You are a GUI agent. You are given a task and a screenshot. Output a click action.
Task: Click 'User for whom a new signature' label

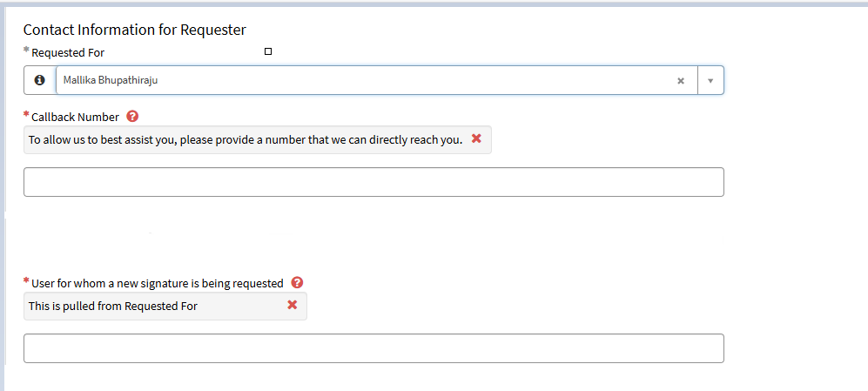(158, 283)
